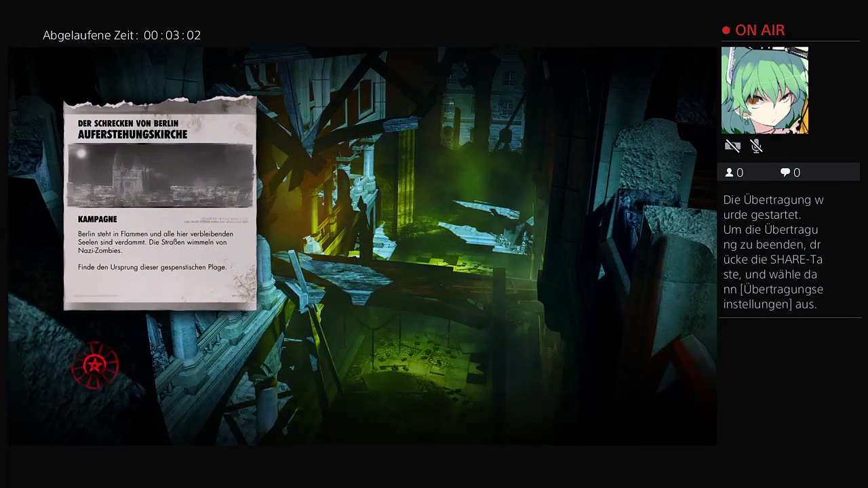Image resolution: width=868 pixels, height=488 pixels.
Task: Click the Der Schrecken von Berlin subtitle
Action: pos(127,123)
